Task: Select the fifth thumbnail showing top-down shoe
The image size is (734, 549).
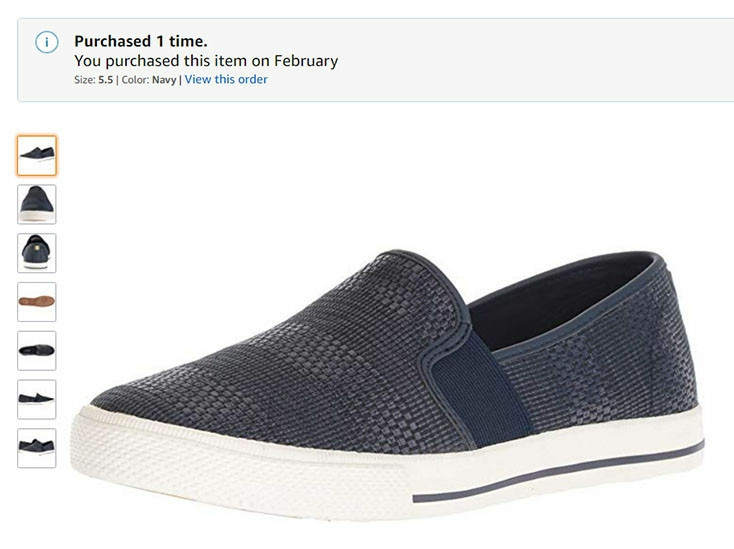Action: click(37, 351)
